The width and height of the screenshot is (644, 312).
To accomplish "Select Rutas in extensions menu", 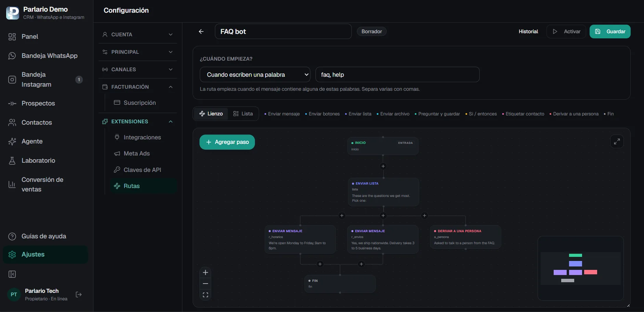I will click(x=143, y=186).
